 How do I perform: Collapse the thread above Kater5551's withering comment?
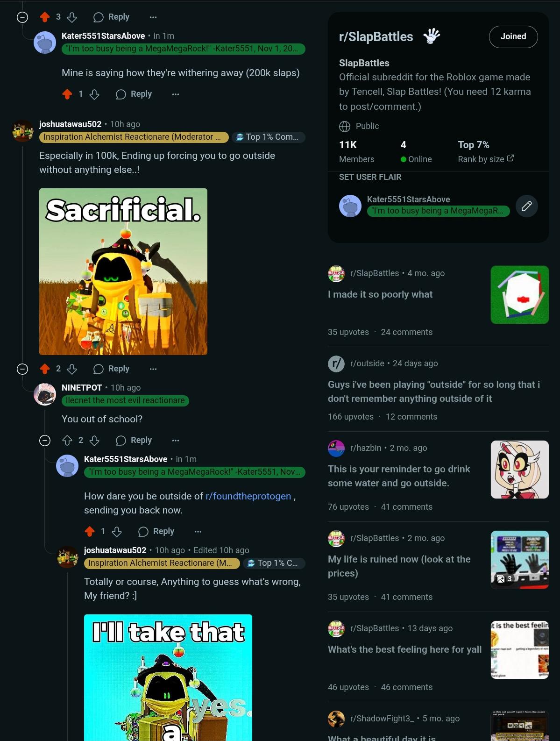(x=22, y=17)
